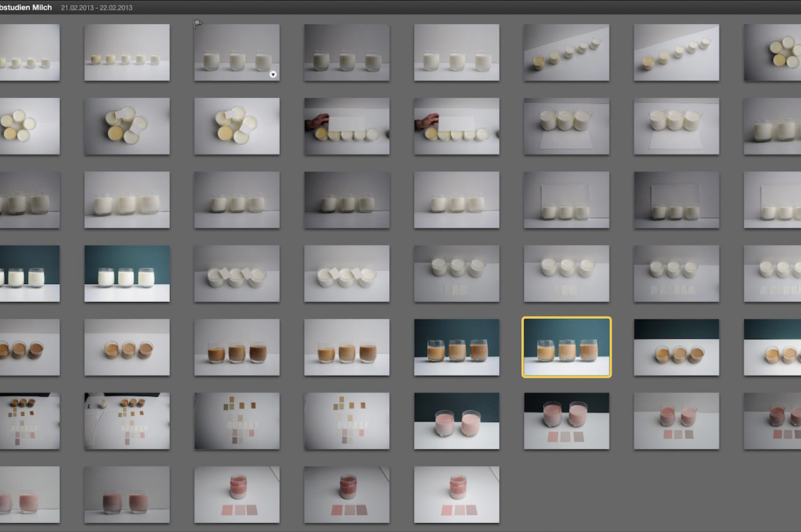Pick unselected teal-background coffee glasses thumbnail
This screenshot has height=532, width=801.
[456, 347]
